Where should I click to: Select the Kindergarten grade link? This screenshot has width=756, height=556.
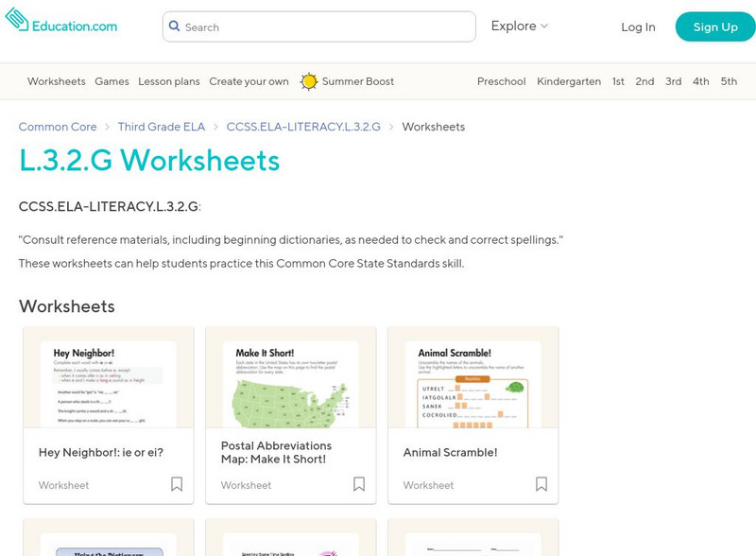(569, 81)
